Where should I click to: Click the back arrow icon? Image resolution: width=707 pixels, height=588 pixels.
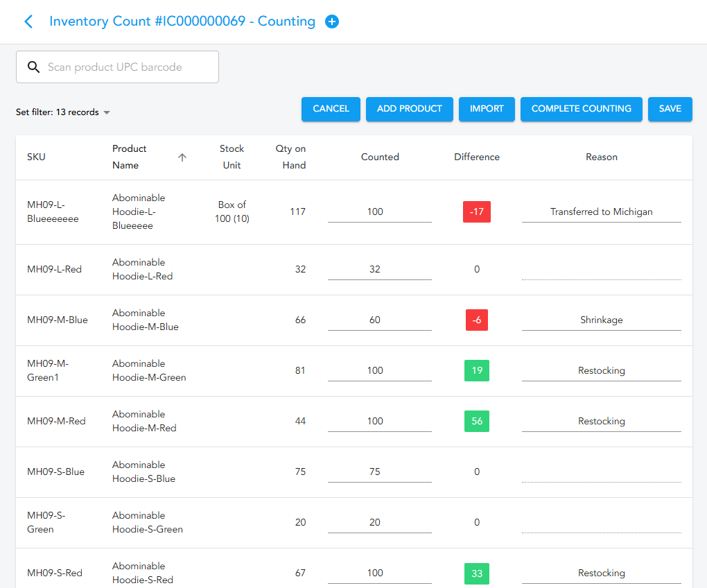coord(28,21)
